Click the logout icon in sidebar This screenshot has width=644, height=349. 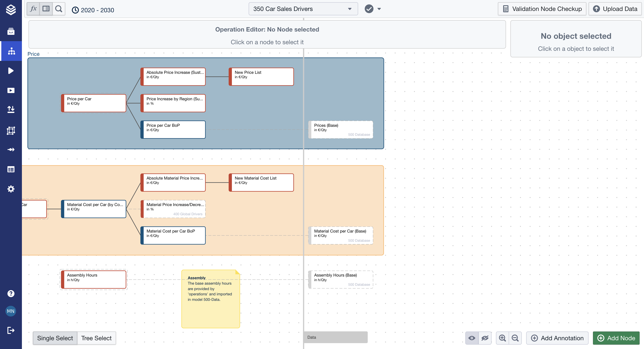pyautogui.click(x=11, y=330)
